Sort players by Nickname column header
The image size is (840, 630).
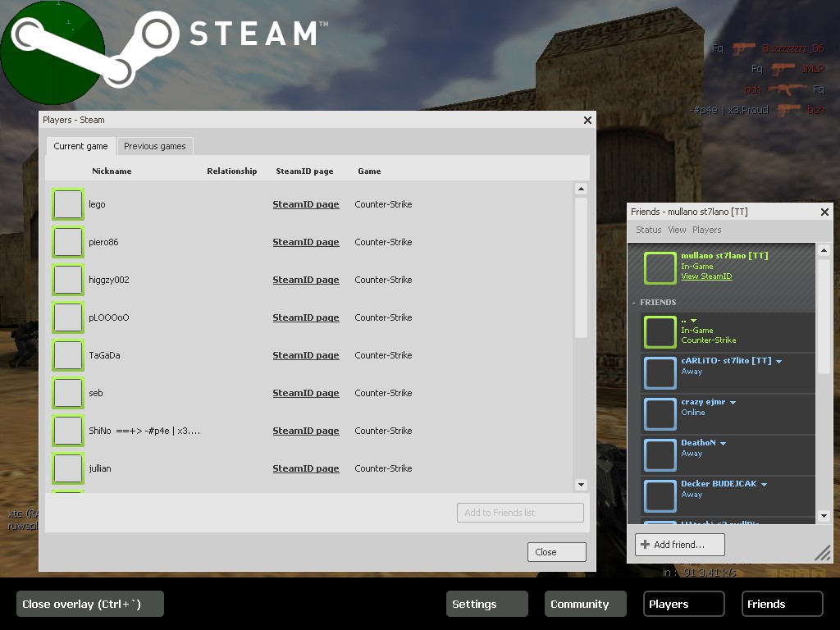[x=112, y=171]
